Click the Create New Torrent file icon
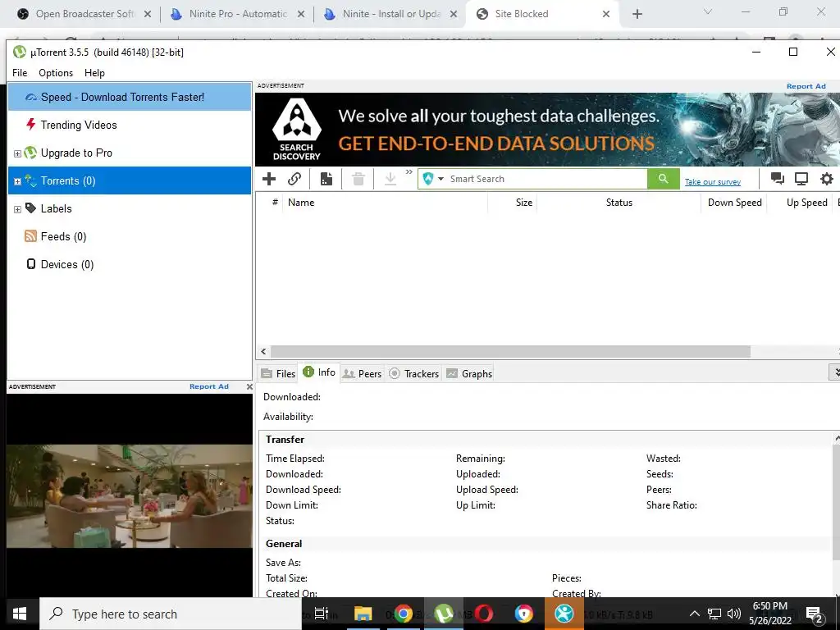 point(326,179)
